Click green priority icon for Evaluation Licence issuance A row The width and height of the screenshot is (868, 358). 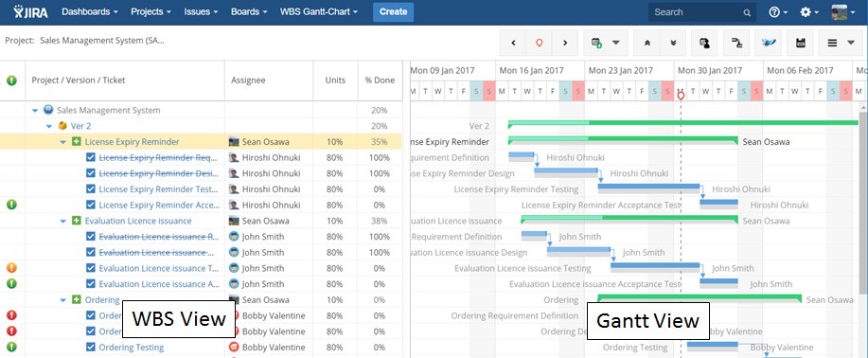click(11, 284)
